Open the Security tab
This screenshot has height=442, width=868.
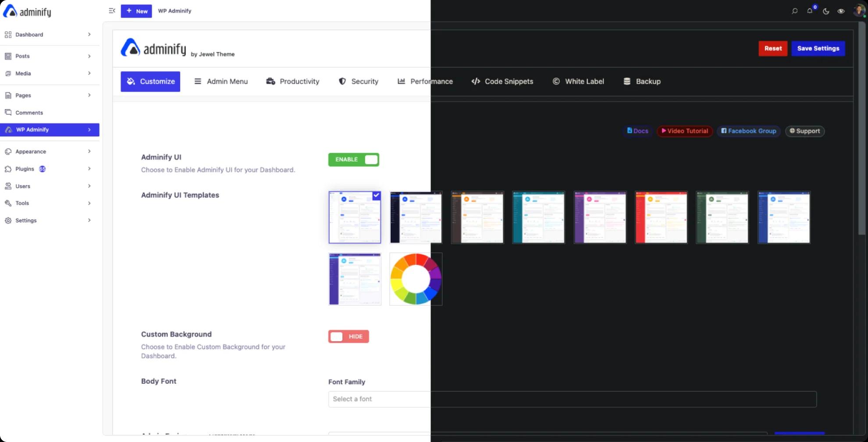click(x=359, y=82)
